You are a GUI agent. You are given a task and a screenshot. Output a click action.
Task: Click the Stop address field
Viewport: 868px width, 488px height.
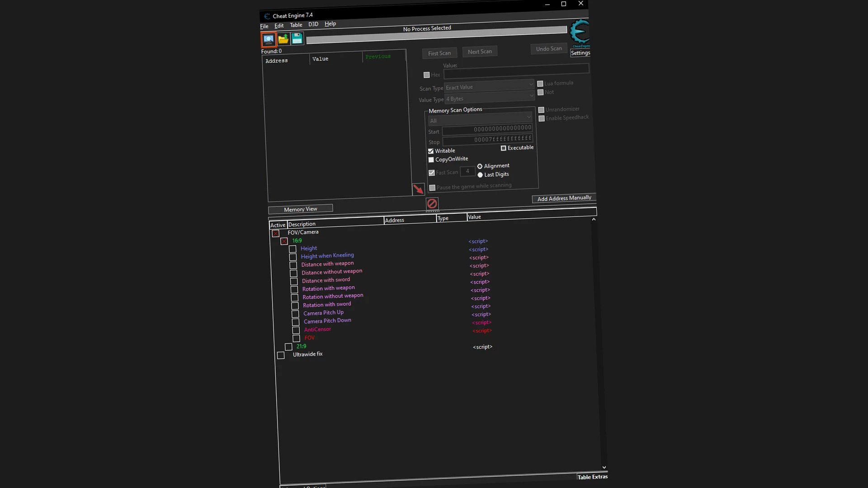point(487,140)
